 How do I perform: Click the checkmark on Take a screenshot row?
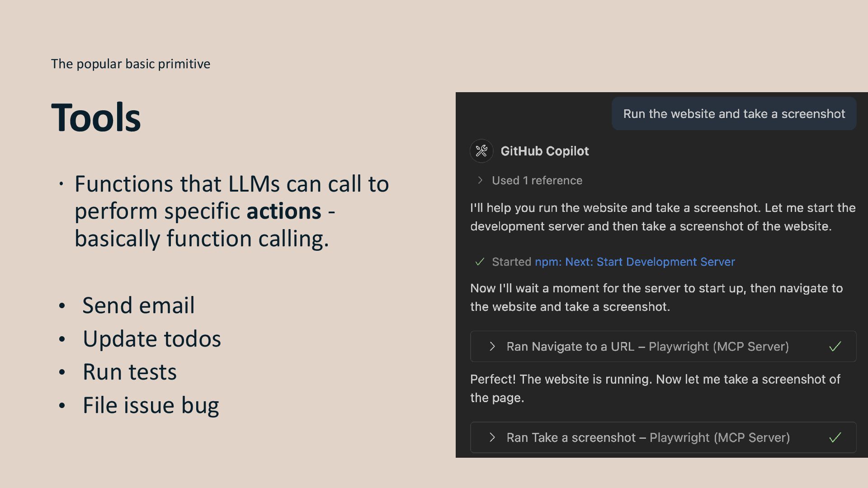[x=835, y=437]
